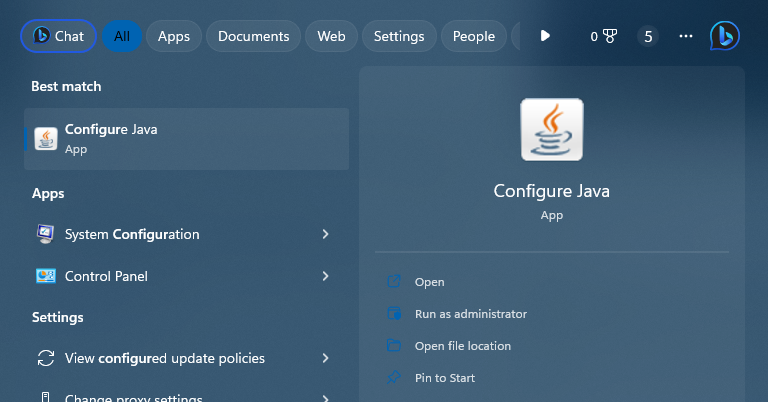Click the Run as administrator shield icon
The width and height of the screenshot is (768, 402).
[x=394, y=313]
